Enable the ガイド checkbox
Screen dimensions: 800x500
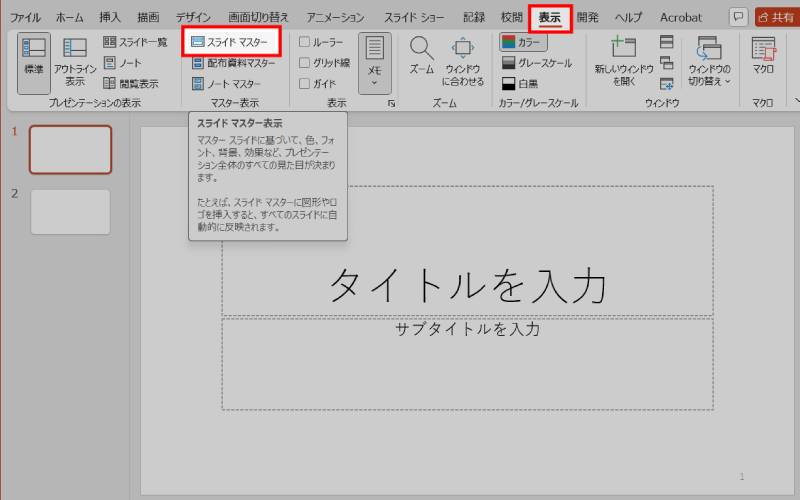304,83
